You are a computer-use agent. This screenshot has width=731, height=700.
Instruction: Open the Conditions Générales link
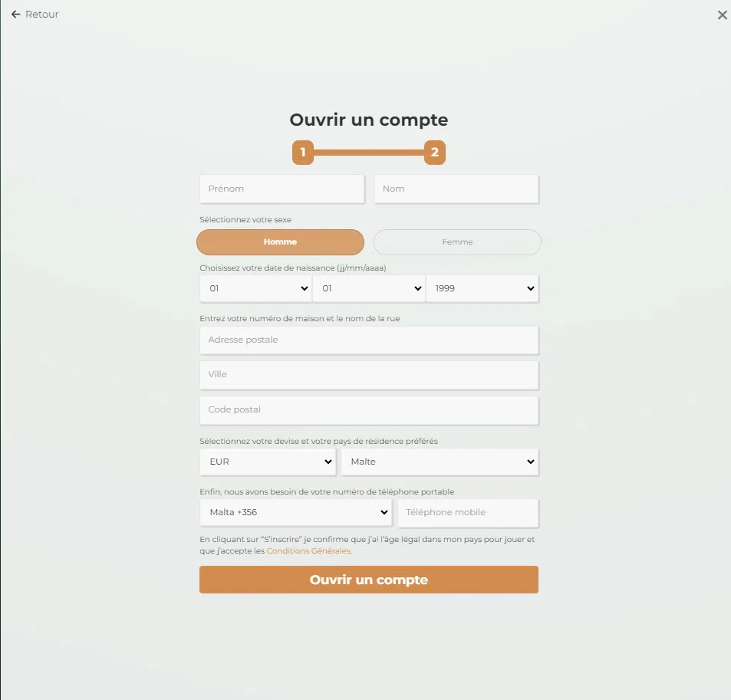point(308,550)
